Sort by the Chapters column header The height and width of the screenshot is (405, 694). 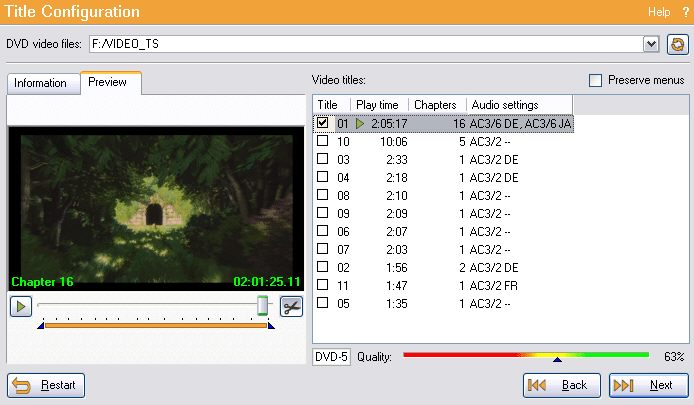tap(437, 105)
